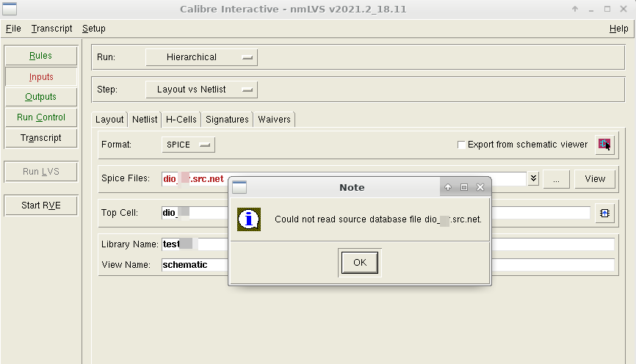Open the Step Layout vs Netlist dropdown
636x364 pixels.
201,90
